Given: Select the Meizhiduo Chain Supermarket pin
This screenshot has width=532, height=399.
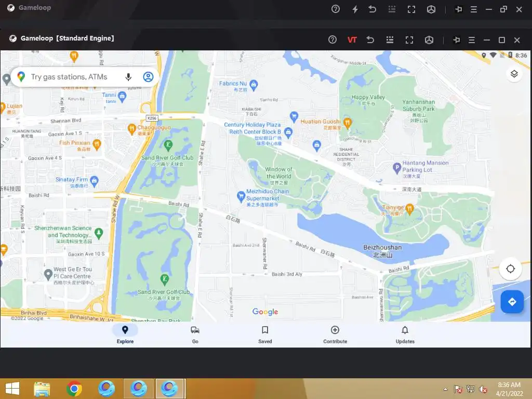Looking at the screenshot, I should click(241, 196).
